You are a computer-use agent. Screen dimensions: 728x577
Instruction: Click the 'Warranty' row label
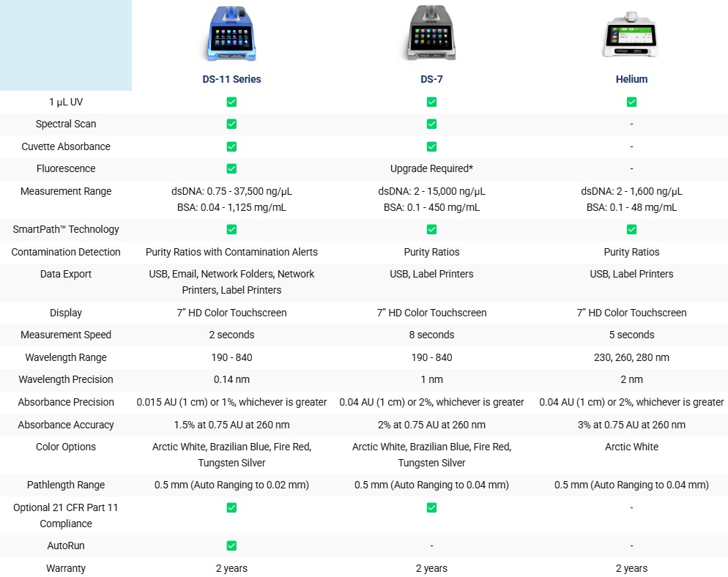[x=66, y=569]
